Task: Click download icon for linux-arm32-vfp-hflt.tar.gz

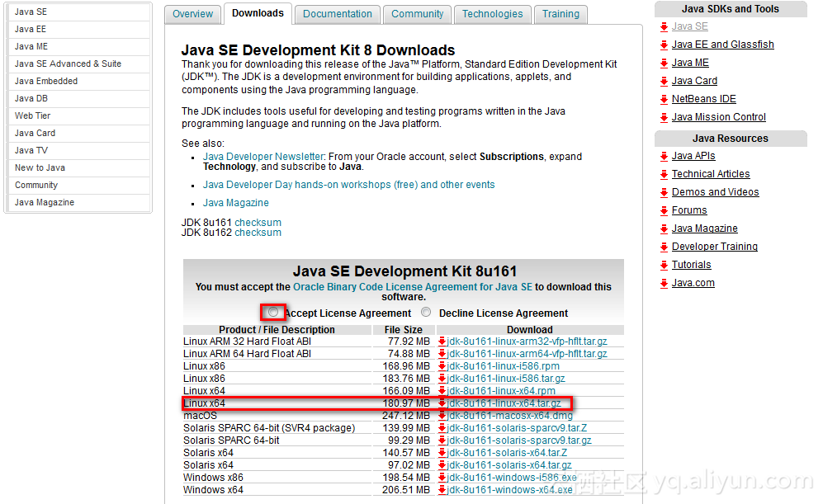Action: 442,341
